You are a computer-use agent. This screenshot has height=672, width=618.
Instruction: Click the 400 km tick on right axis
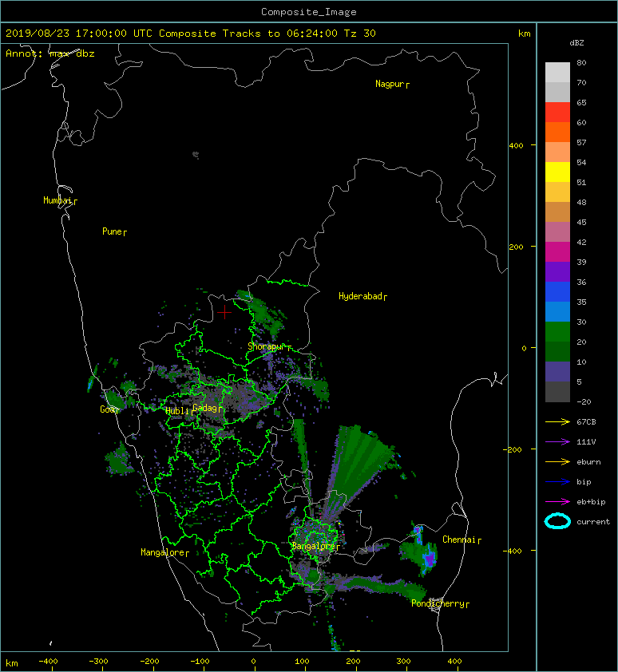click(517, 145)
